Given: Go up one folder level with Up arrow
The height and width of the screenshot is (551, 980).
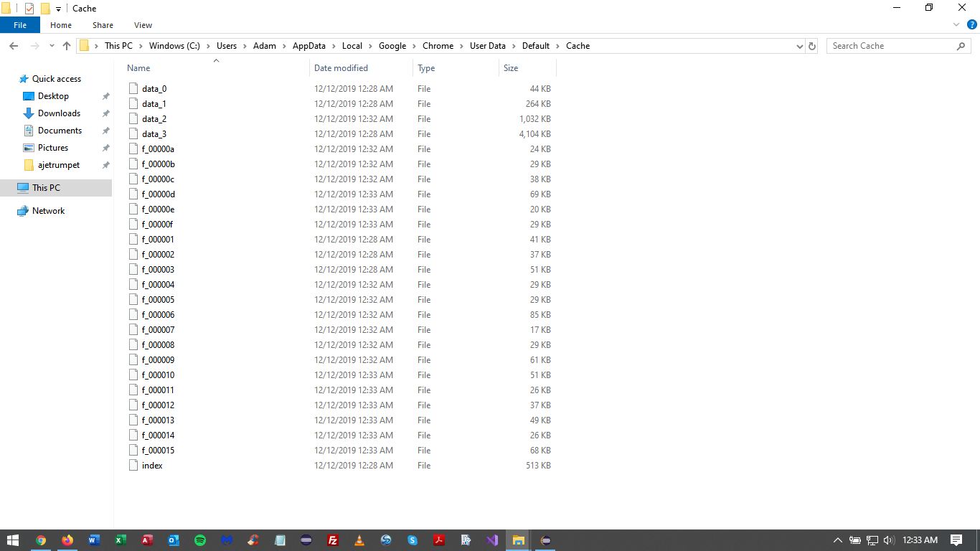Looking at the screenshot, I should click(67, 46).
